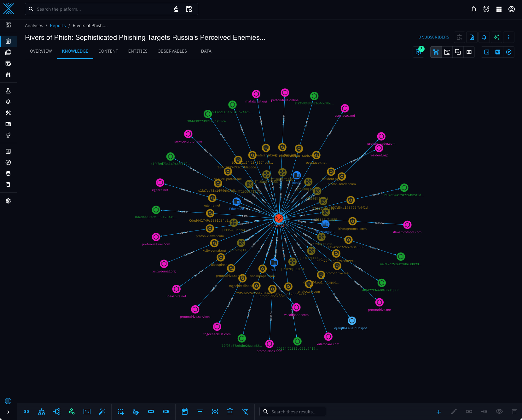Click the clear filters funnel icon
This screenshot has height=420, width=522.
click(245, 411)
